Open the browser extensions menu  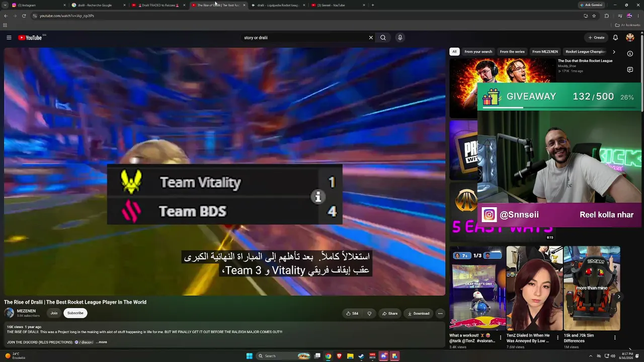(x=606, y=16)
